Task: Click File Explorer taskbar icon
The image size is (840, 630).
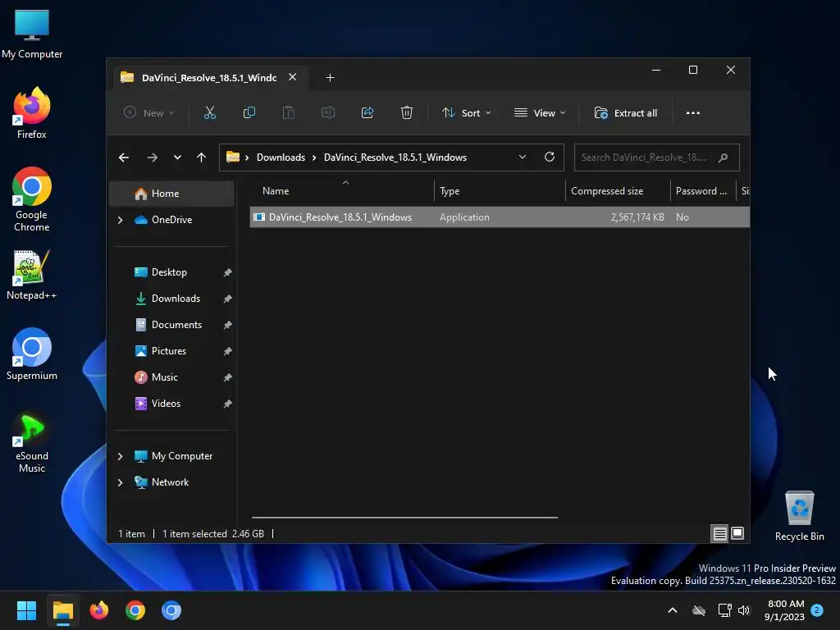Action: point(62,610)
